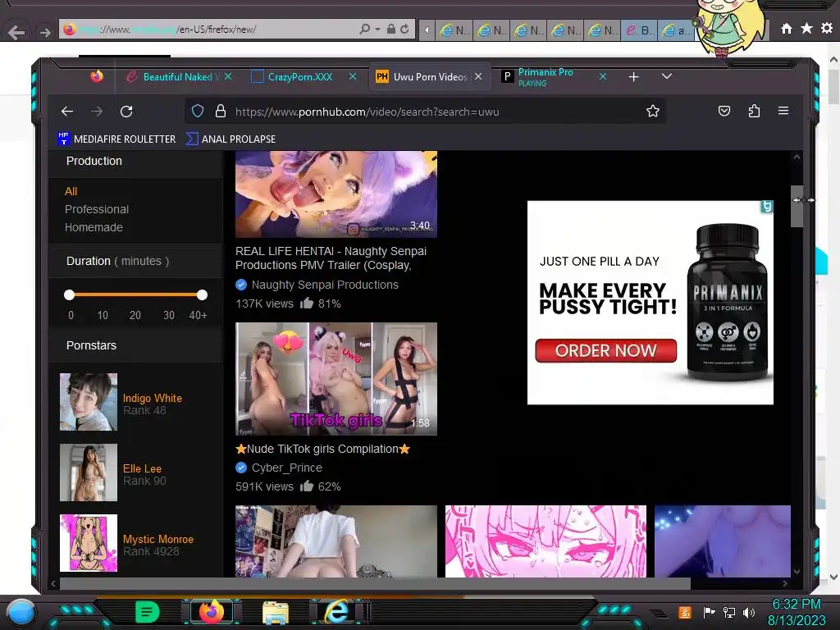840x630 pixels.
Task: Click the Firefox forward arrow button
Action: click(97, 112)
